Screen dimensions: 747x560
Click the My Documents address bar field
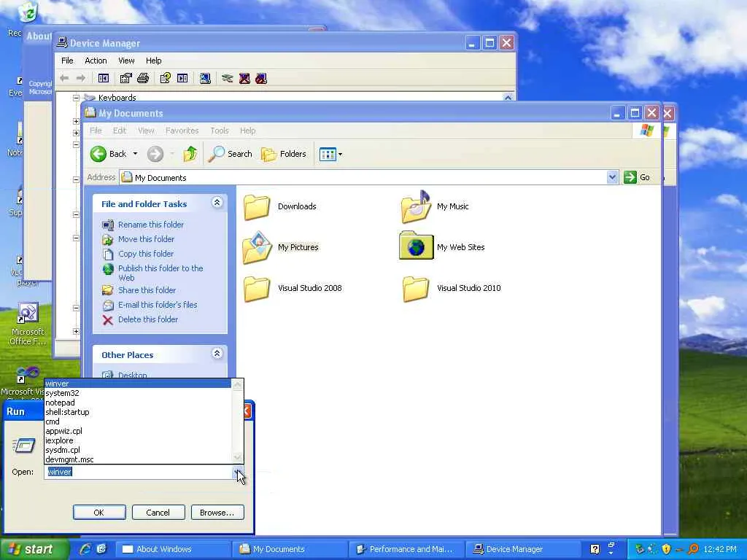[x=363, y=178]
